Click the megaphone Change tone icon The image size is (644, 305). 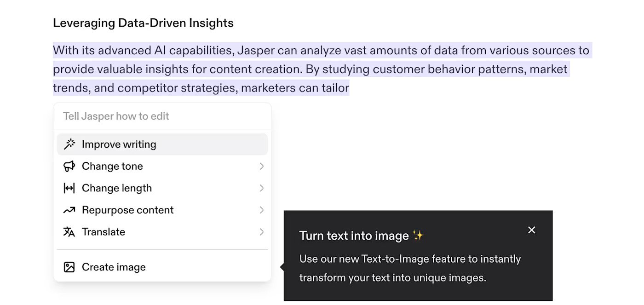click(x=69, y=166)
